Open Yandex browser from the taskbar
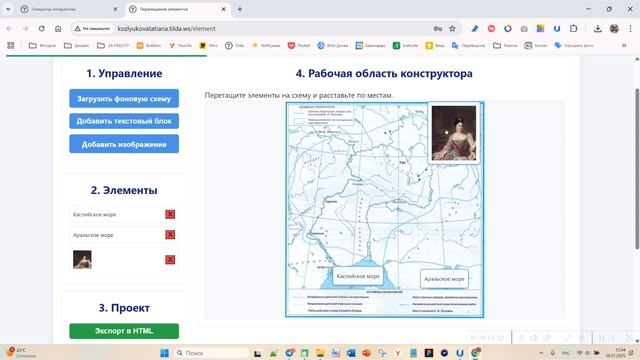This screenshot has height=360, width=640. pos(398,353)
